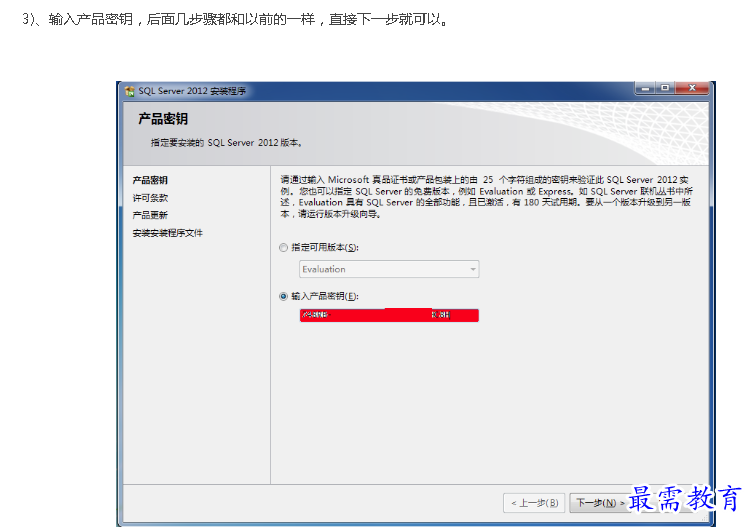Open the Evaluation edition dropdown
This screenshot has width=750, height=530.
click(x=389, y=269)
